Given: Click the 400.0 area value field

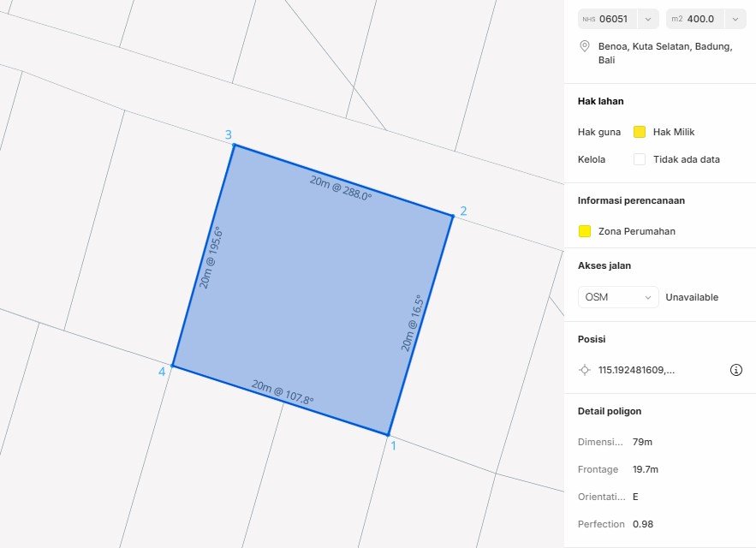Looking at the screenshot, I should [x=702, y=18].
